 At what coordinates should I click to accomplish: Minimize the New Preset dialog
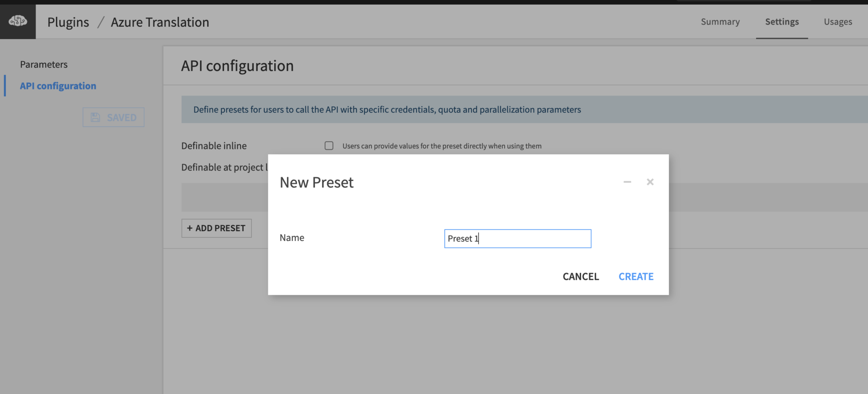(627, 182)
